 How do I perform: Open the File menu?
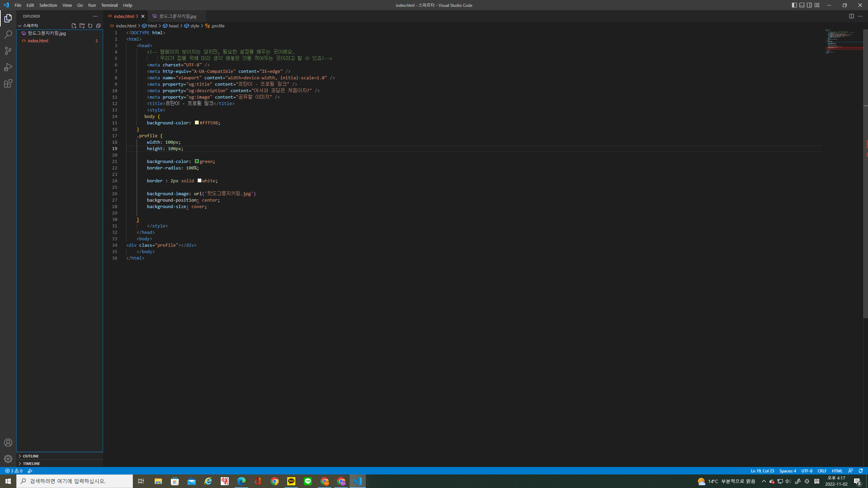click(18, 5)
